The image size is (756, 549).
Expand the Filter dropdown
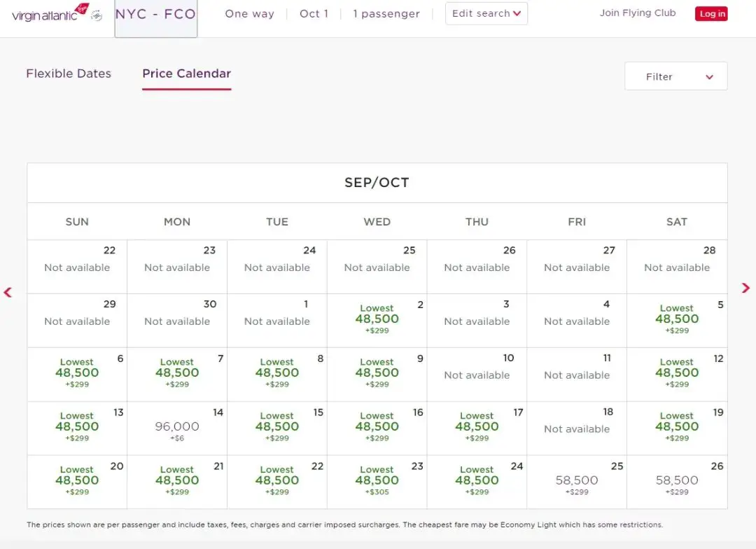[675, 77]
